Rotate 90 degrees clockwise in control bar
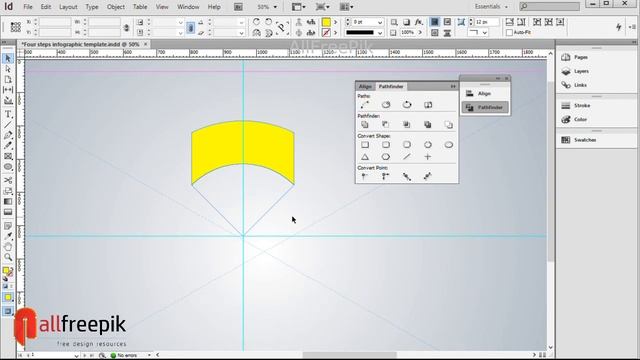Viewport: 640px width, 360px height. click(x=256, y=22)
